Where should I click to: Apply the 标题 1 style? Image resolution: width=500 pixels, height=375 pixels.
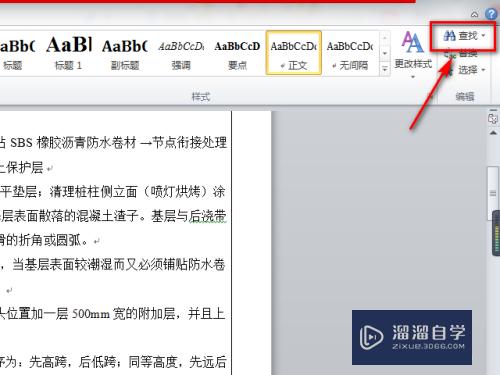coord(69,53)
